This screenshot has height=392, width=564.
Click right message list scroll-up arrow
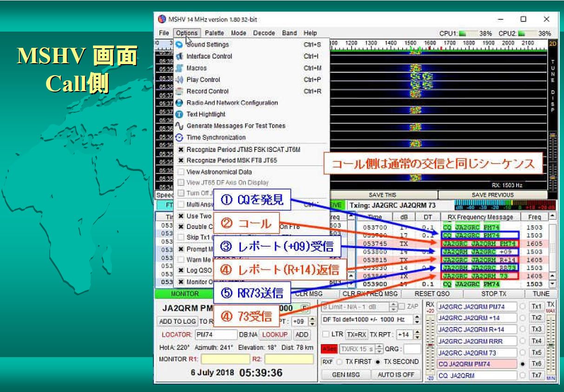552,216
